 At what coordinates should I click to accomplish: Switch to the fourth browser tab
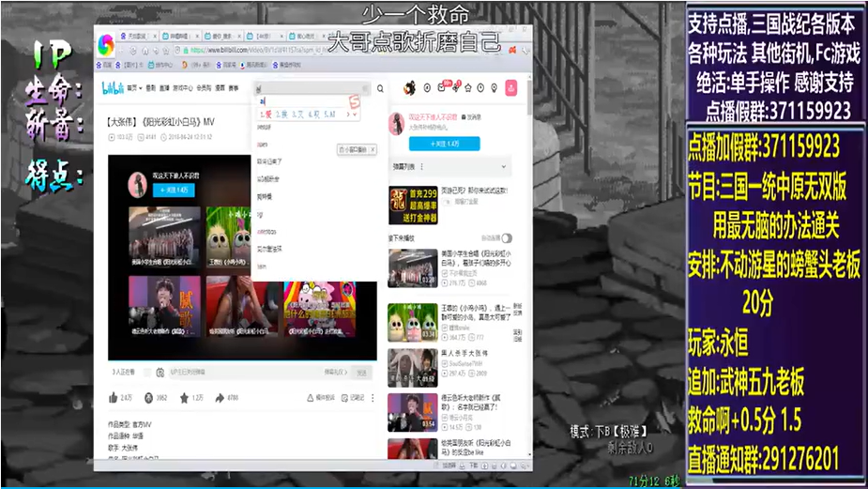pos(264,36)
